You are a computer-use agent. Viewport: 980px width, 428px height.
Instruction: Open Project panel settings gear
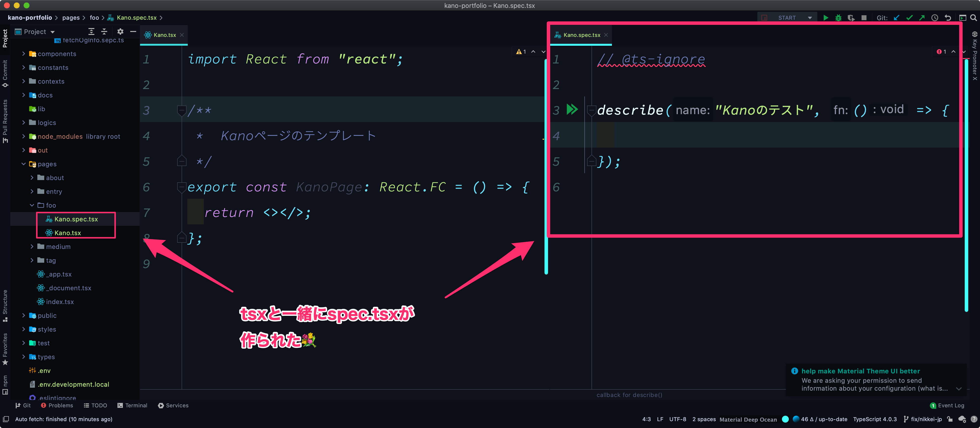[120, 31]
